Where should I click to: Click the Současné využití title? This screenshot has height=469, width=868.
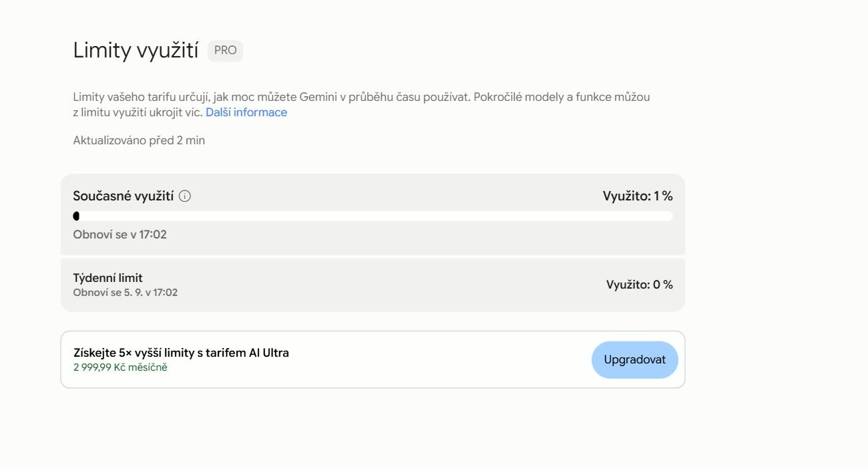[x=124, y=196]
